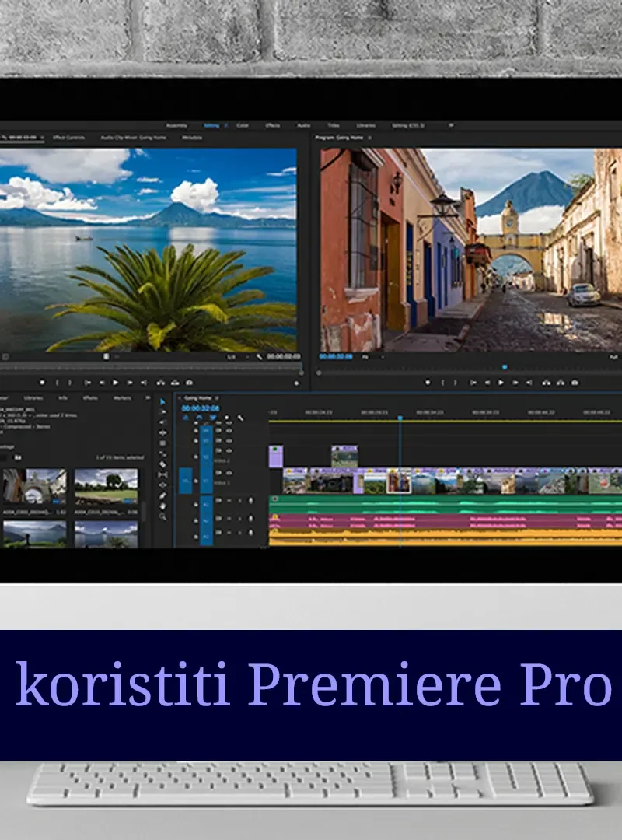
Task: Step forward one frame in Source monitor
Action: pyautogui.click(x=129, y=383)
